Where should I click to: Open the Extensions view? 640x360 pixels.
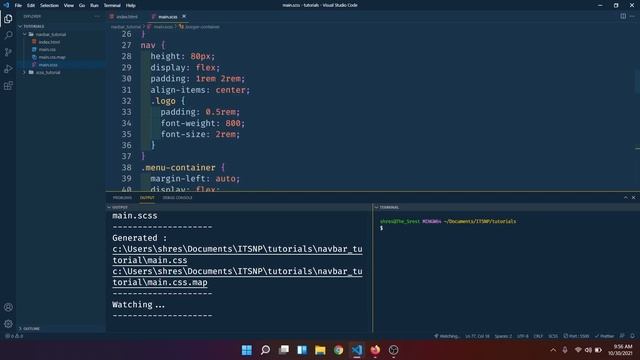(8, 86)
